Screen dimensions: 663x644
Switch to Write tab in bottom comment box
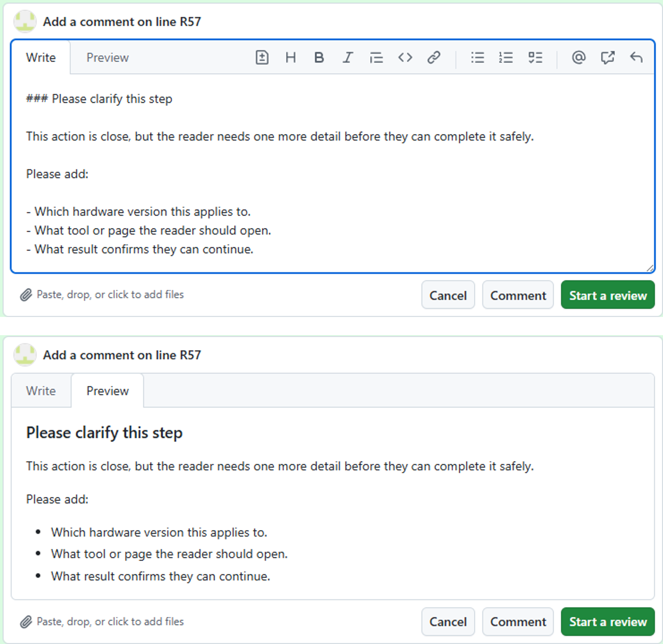[x=41, y=391]
